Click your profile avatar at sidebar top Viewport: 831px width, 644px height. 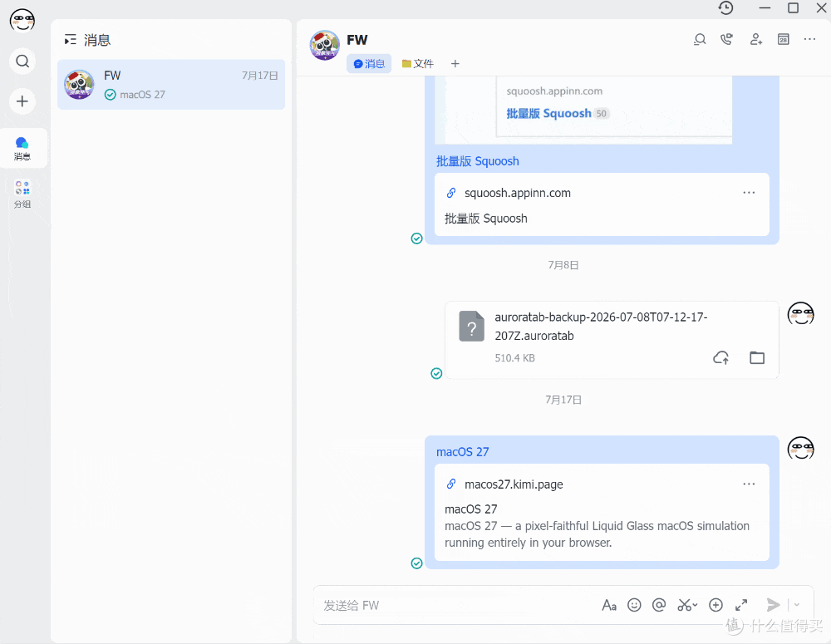22,21
